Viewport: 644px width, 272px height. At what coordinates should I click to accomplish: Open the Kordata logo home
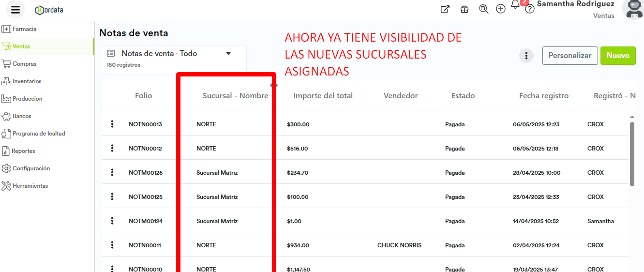click(x=49, y=10)
